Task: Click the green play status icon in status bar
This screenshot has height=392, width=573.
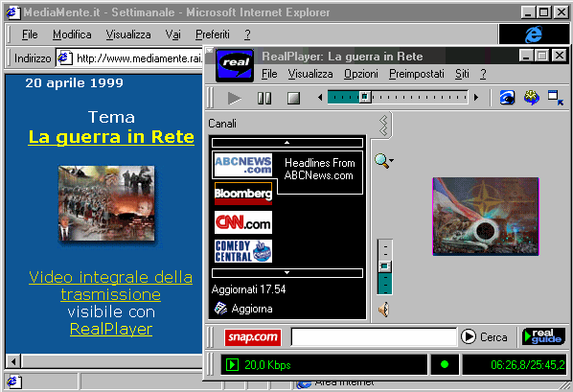Action: [x=233, y=364]
